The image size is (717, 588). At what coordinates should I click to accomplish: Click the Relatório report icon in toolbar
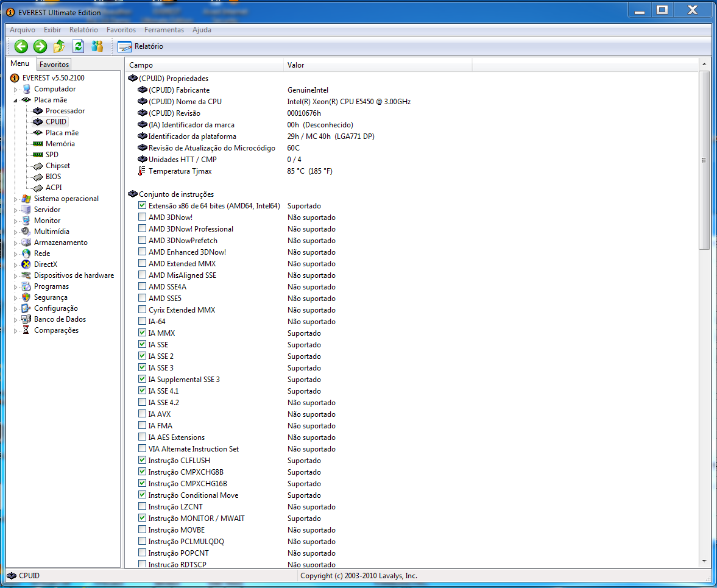click(x=124, y=47)
